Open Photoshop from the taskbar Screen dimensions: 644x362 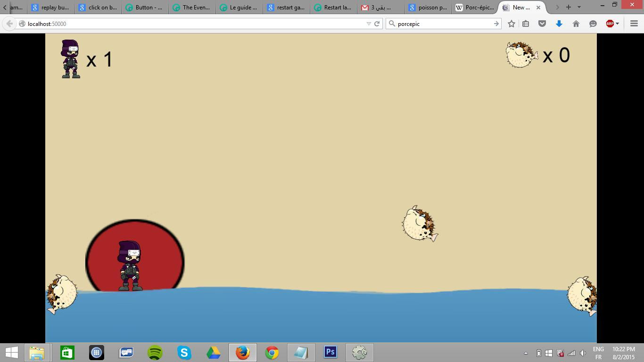click(x=330, y=352)
